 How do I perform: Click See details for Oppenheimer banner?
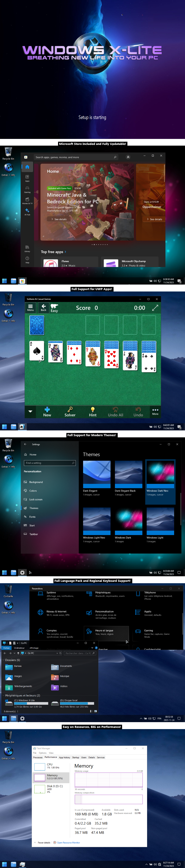[x=154, y=219]
